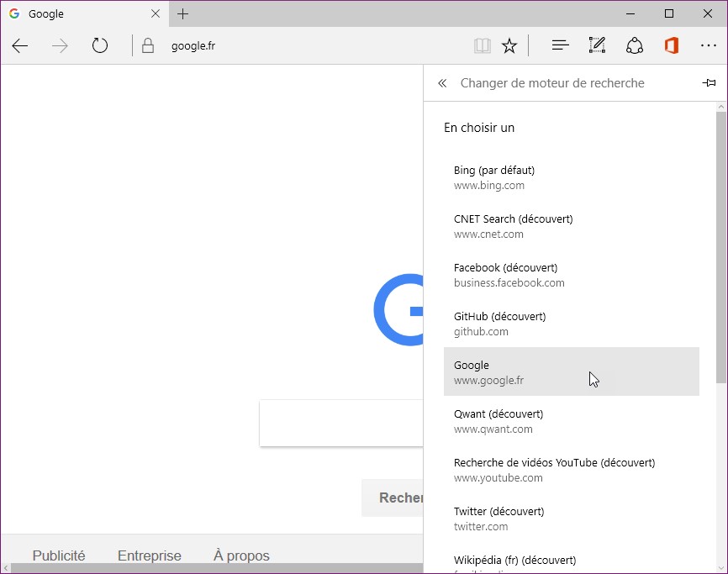Image resolution: width=728 pixels, height=574 pixels.
Task: Open the À propos footer link
Action: click(241, 556)
